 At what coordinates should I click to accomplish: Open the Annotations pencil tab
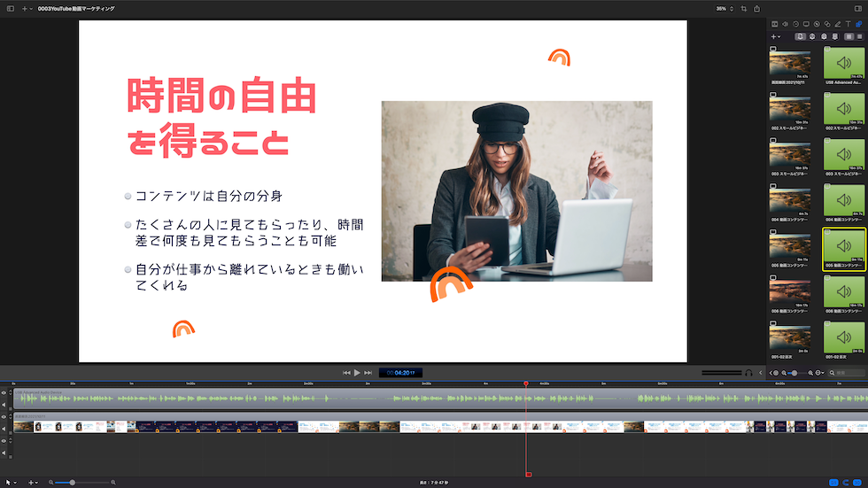[x=838, y=24]
